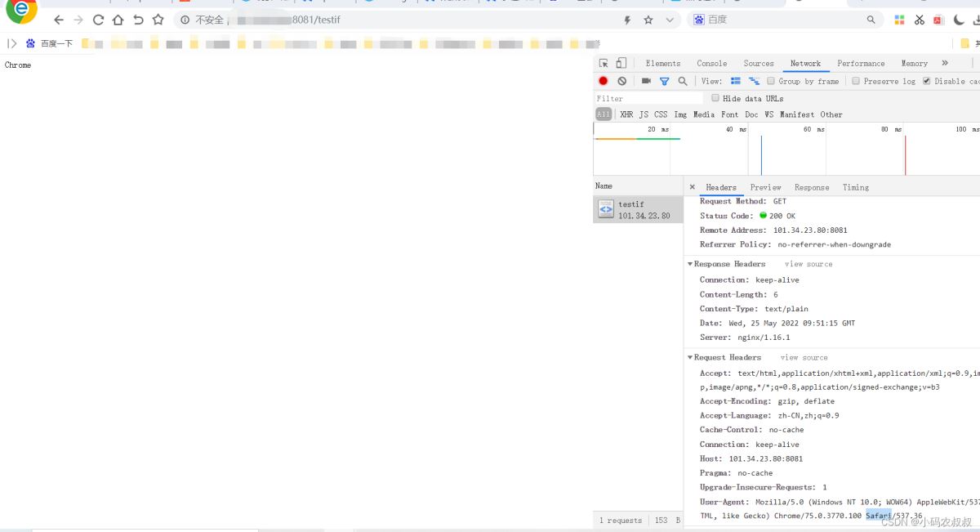980x532 pixels.
Task: Reload the page with refresh button
Action: (98, 20)
